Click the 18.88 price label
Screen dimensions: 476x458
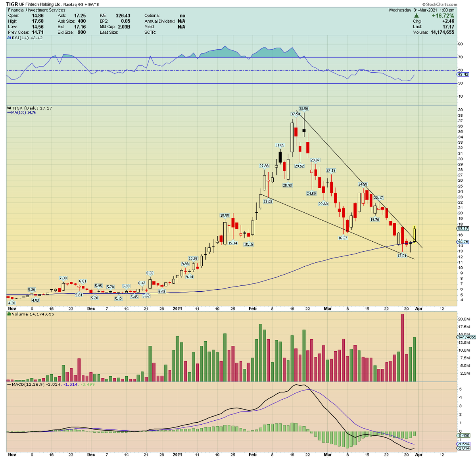225,216
